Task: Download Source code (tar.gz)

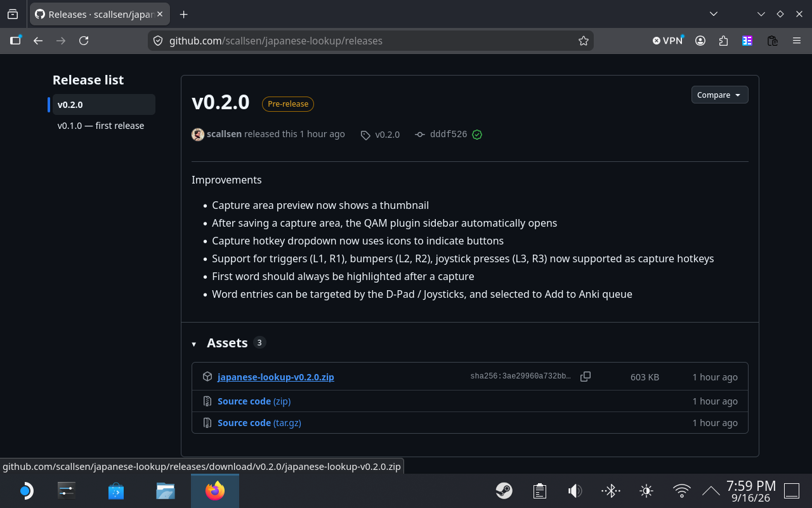Action: click(259, 423)
